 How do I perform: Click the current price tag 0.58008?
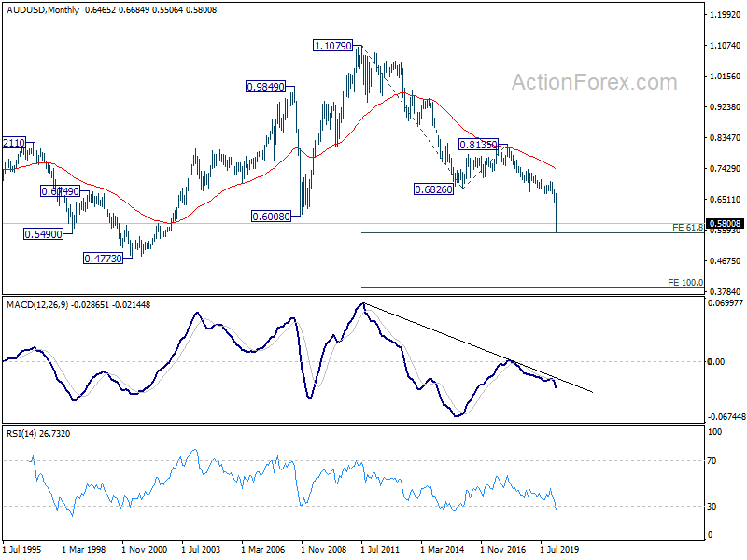coord(726,224)
